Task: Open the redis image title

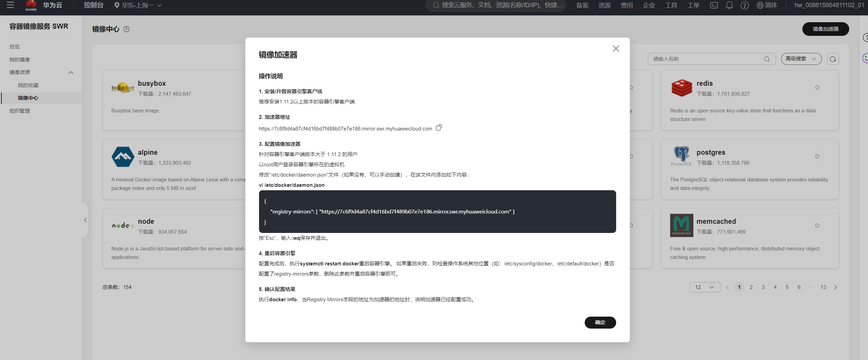Action: [x=704, y=83]
